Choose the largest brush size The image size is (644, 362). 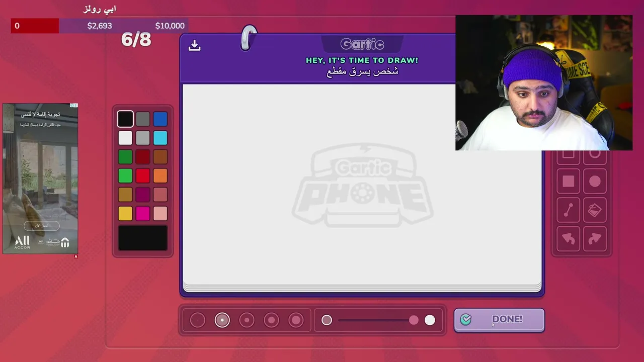[x=296, y=320]
